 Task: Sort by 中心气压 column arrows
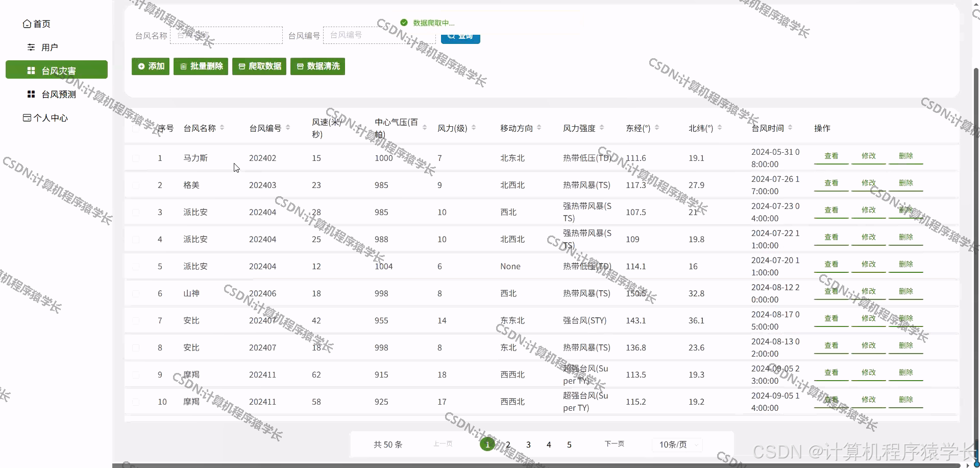tap(425, 128)
